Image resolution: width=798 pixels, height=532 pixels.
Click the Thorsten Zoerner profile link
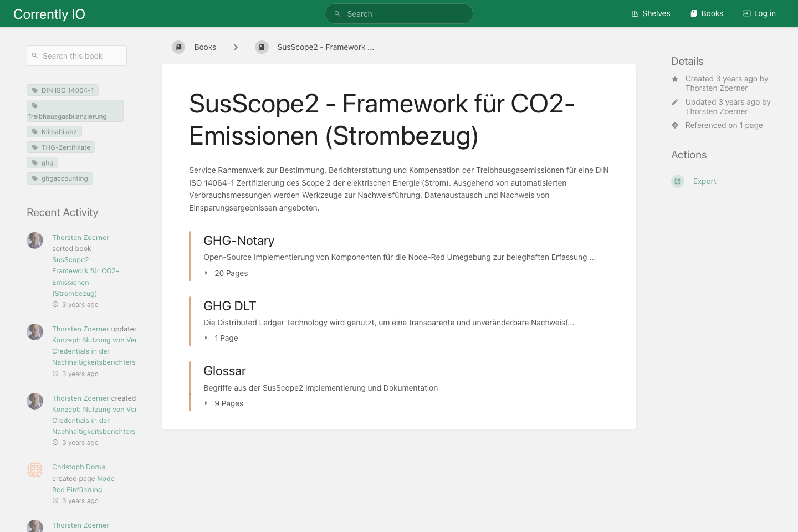[x=80, y=237]
